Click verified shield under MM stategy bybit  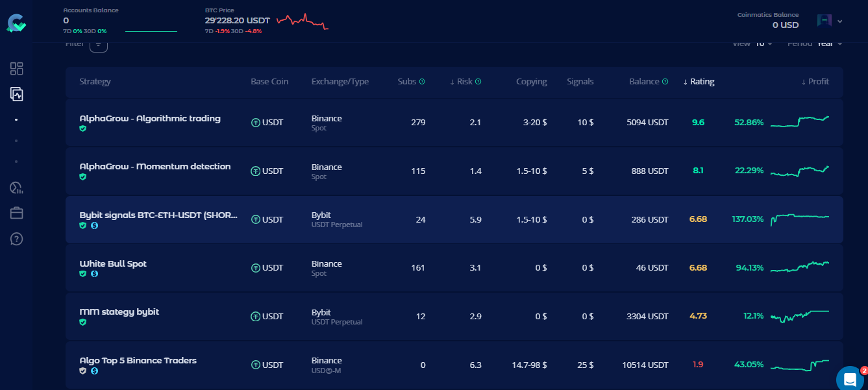(x=82, y=323)
